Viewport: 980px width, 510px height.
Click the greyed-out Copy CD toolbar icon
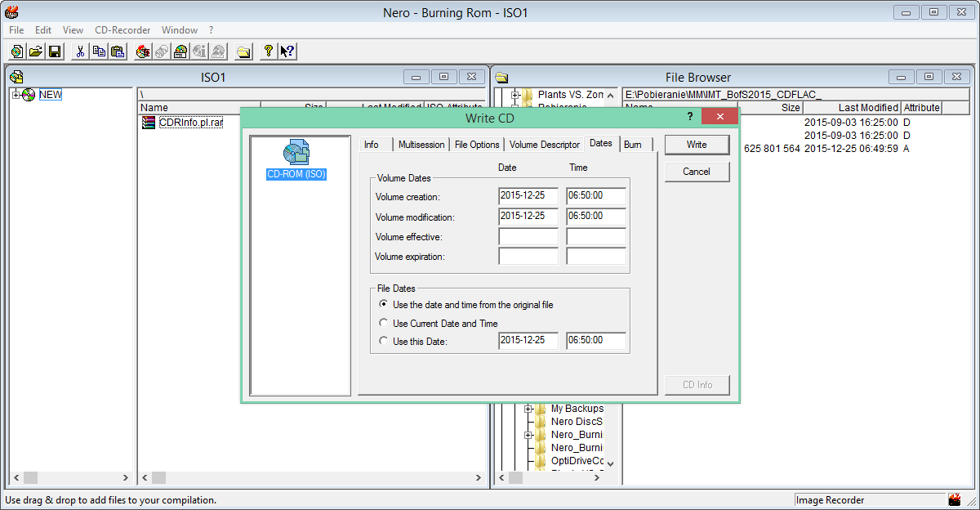162,51
